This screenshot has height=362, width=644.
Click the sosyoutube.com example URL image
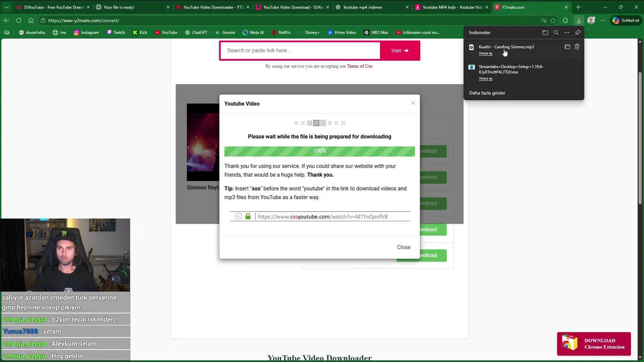(x=320, y=217)
